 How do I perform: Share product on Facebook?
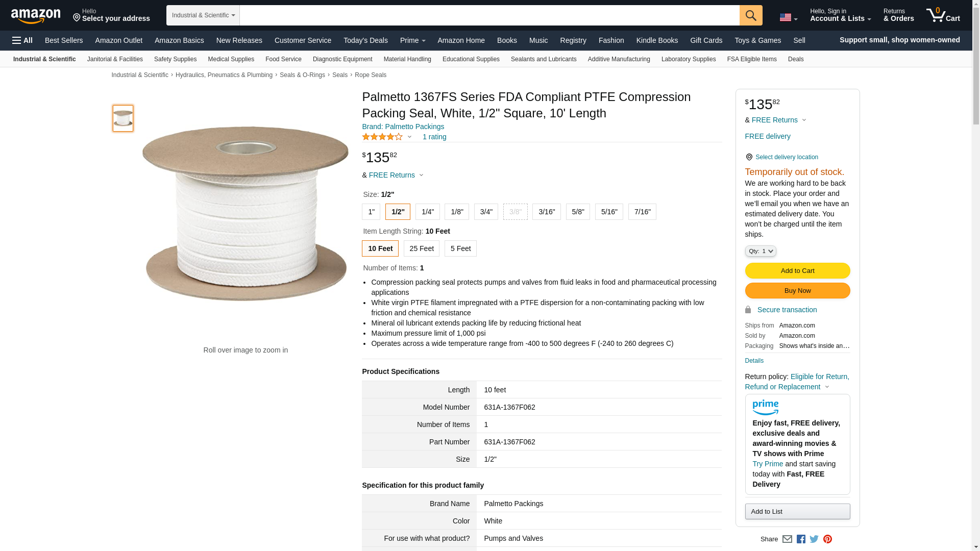801,539
